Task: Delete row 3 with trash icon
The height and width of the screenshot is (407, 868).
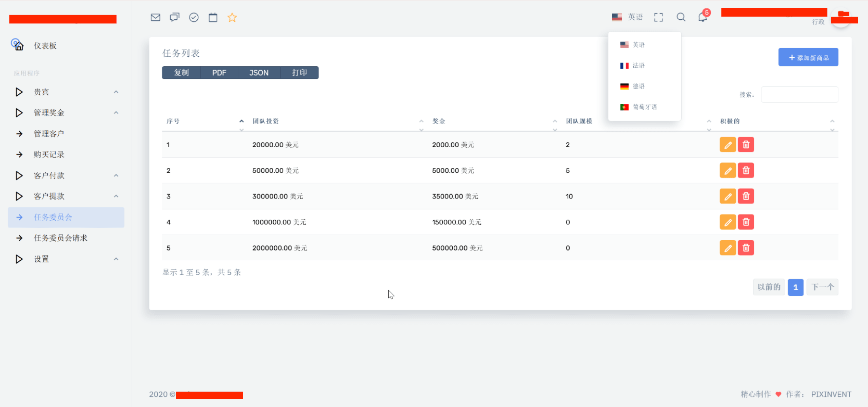Action: click(746, 197)
